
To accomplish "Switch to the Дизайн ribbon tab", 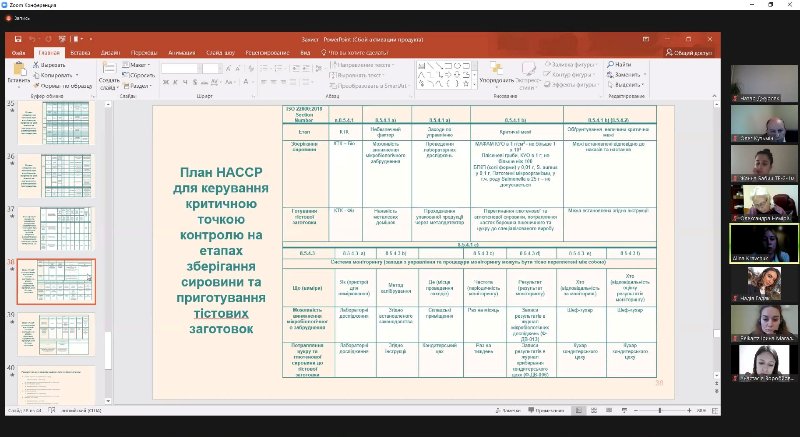I will pyautogui.click(x=110, y=53).
